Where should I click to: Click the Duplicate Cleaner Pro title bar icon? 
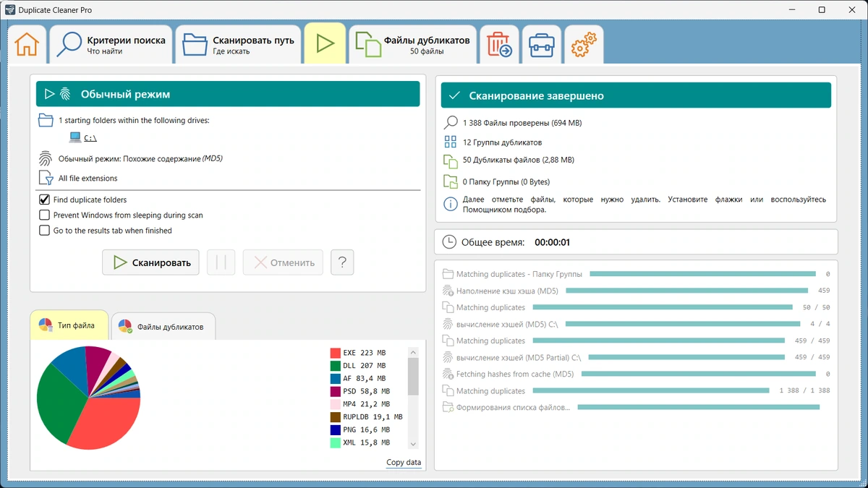coord(9,10)
